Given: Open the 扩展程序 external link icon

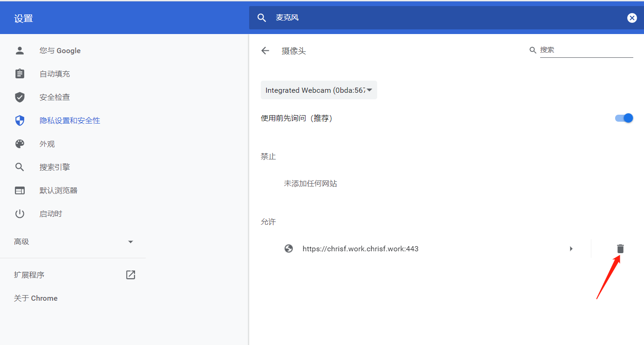Looking at the screenshot, I should pyautogui.click(x=130, y=275).
